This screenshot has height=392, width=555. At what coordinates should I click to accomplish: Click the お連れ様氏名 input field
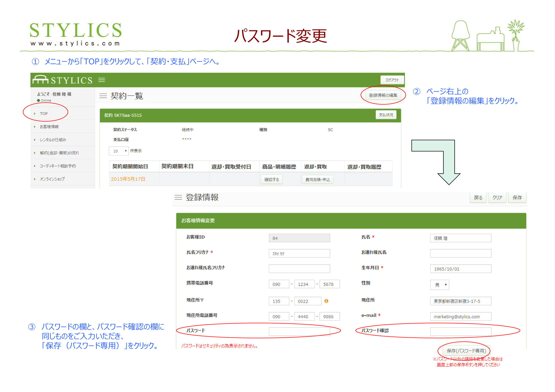click(x=460, y=253)
